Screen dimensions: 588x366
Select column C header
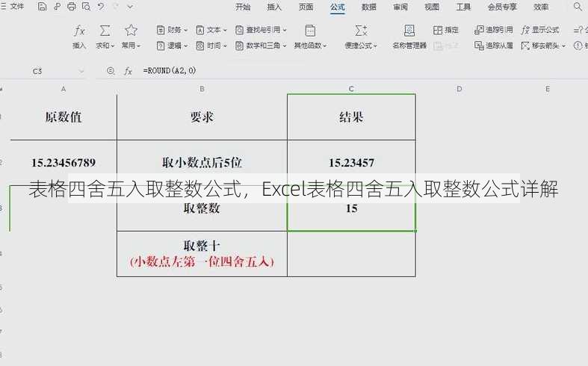(x=351, y=89)
